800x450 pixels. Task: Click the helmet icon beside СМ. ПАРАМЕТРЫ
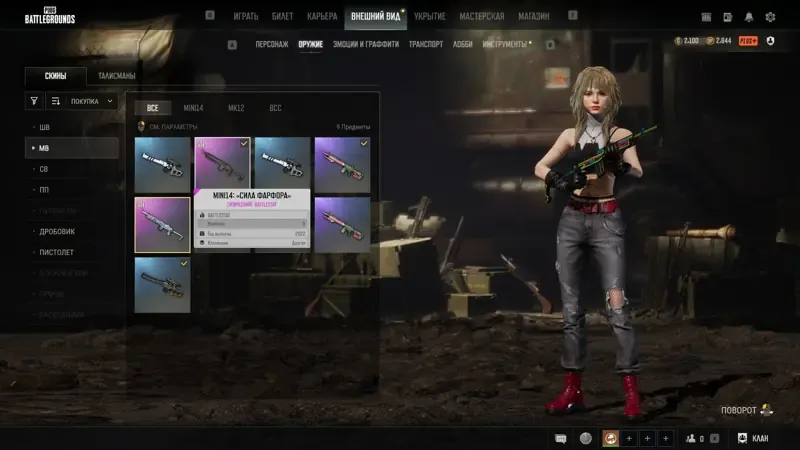pyautogui.click(x=141, y=126)
